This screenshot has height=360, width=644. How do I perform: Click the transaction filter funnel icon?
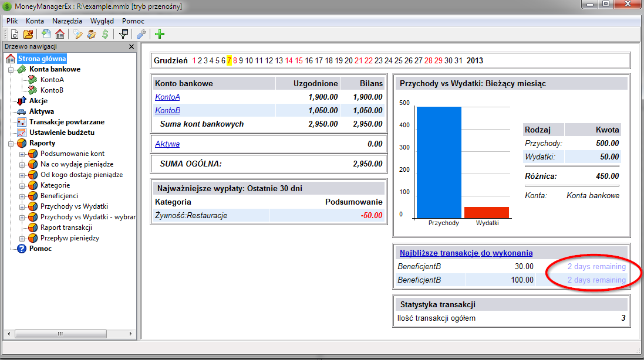(x=123, y=34)
